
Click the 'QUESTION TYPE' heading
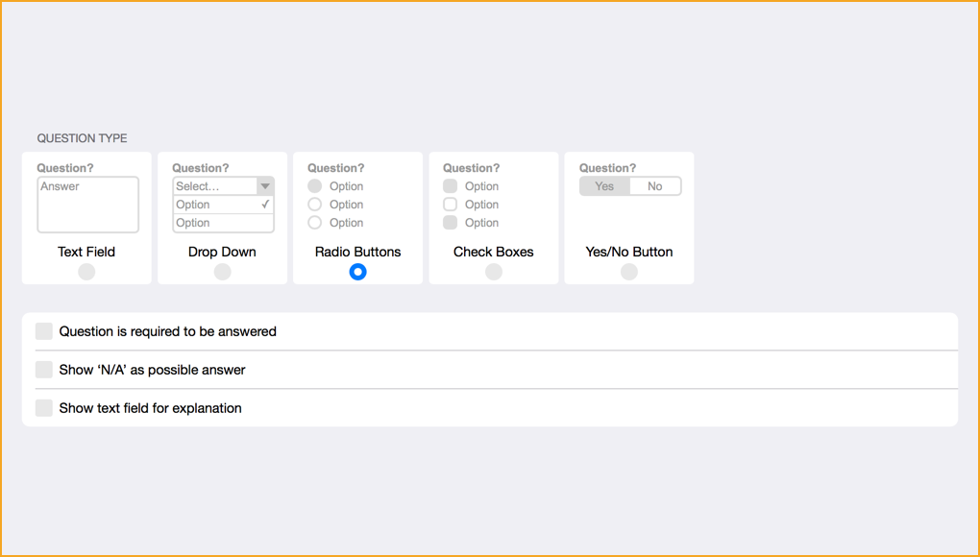tap(82, 138)
